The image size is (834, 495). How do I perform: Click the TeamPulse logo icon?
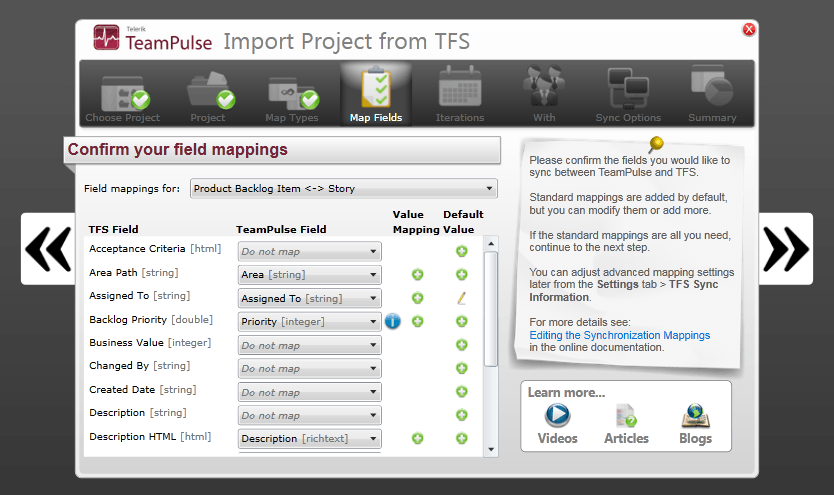106,37
